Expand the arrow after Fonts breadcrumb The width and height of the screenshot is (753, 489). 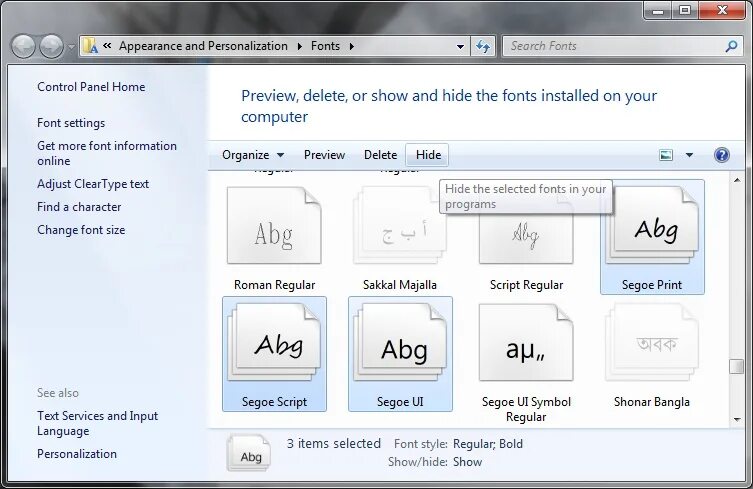(x=352, y=47)
